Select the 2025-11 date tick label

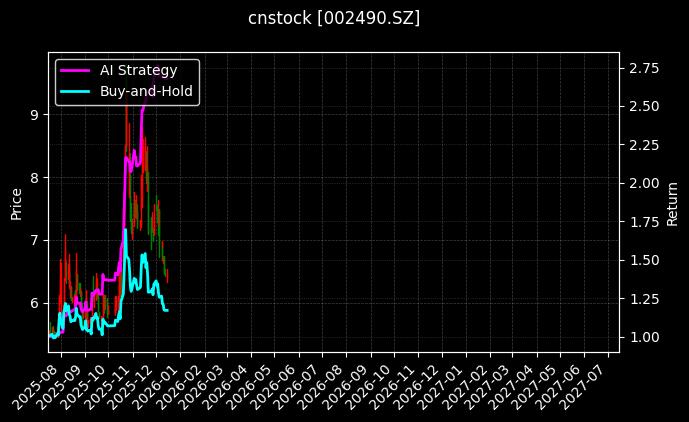click(x=114, y=385)
